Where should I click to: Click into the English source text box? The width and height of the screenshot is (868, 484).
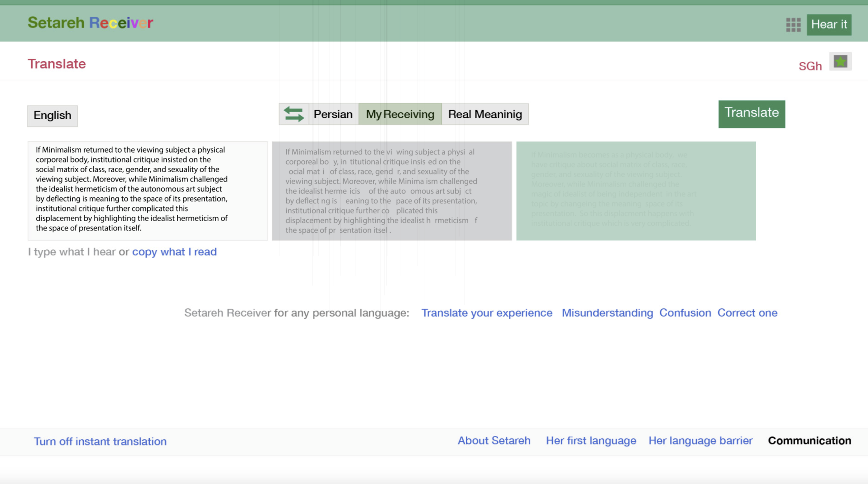tap(148, 191)
